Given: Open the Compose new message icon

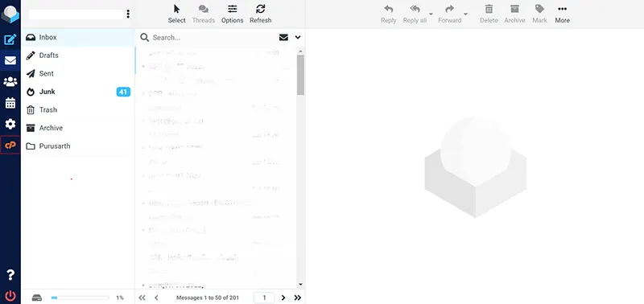Looking at the screenshot, I should coord(10,39).
